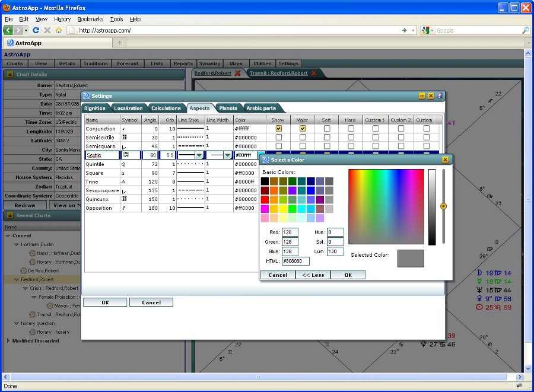Click the << Less button

tap(313, 275)
